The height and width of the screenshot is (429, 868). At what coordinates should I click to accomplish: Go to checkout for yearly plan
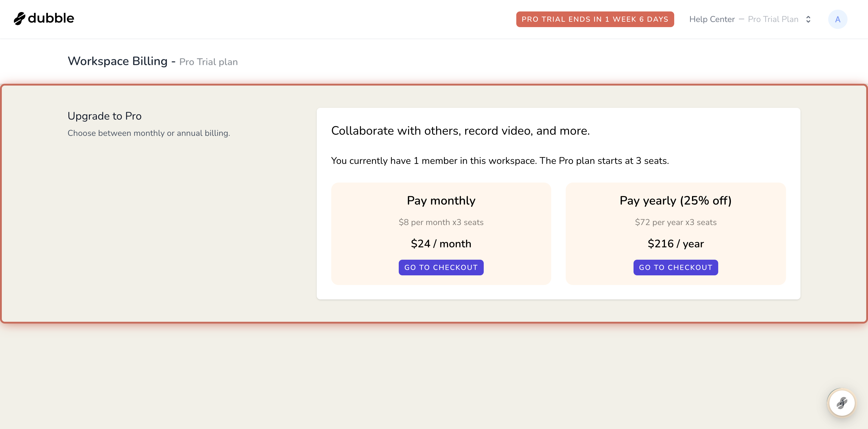pos(676,267)
